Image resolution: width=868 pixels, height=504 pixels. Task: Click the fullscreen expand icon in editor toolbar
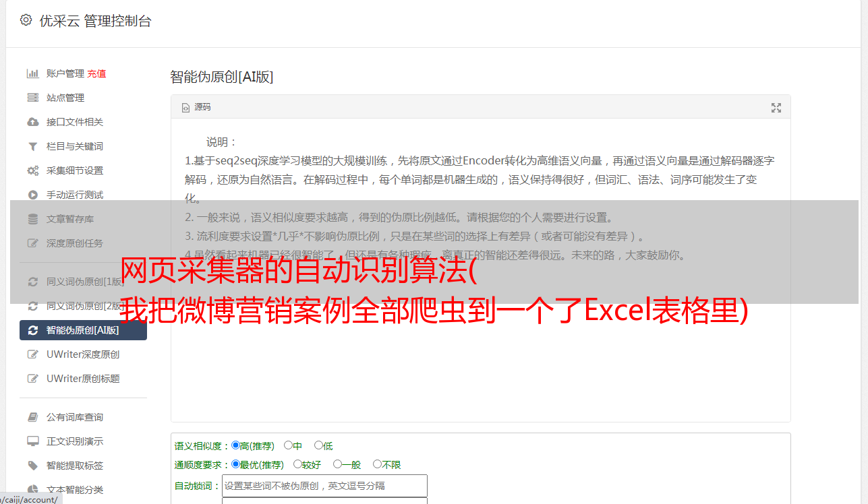coord(776,108)
